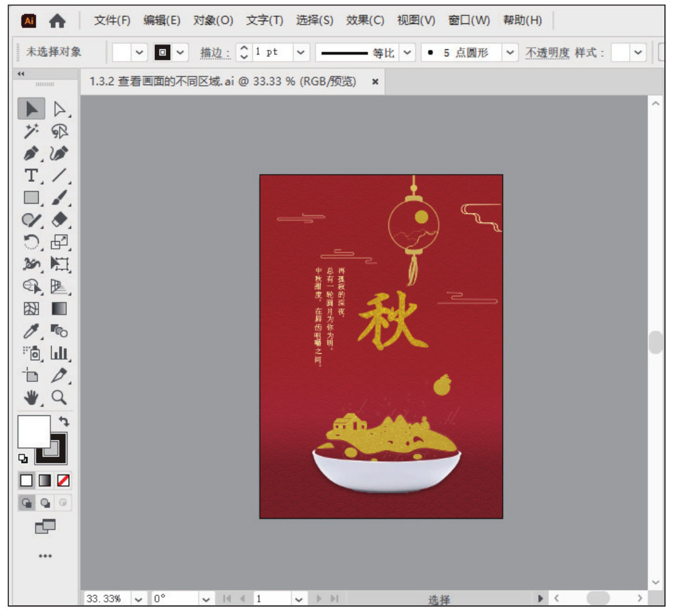
Task: Close the 1.3.2 document tab
Action: click(375, 82)
